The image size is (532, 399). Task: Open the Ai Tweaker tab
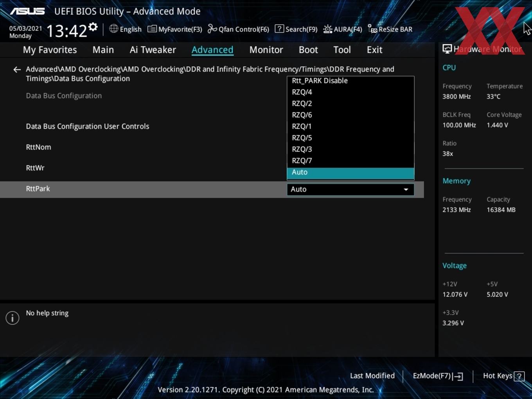click(x=153, y=50)
